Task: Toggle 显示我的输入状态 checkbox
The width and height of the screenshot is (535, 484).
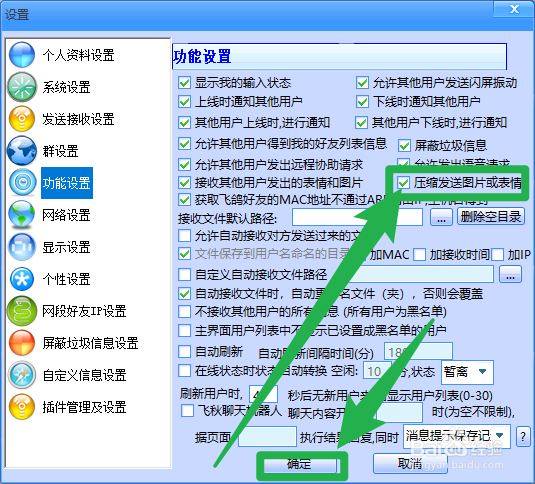Action: coord(184,83)
